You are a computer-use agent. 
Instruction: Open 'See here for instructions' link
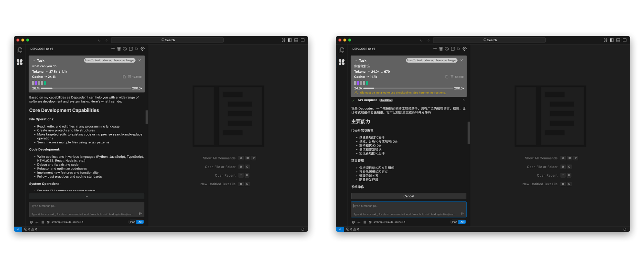click(429, 93)
